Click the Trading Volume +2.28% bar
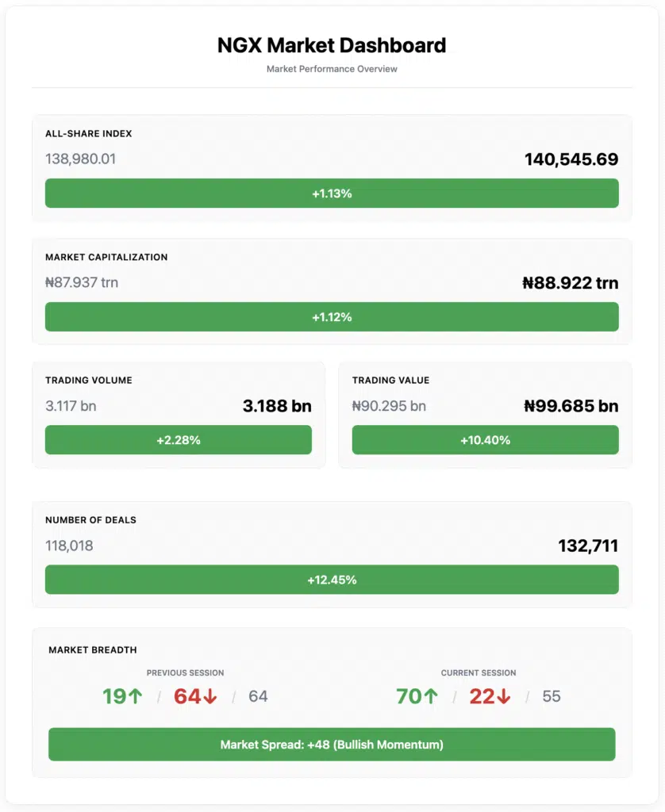 [x=179, y=440]
